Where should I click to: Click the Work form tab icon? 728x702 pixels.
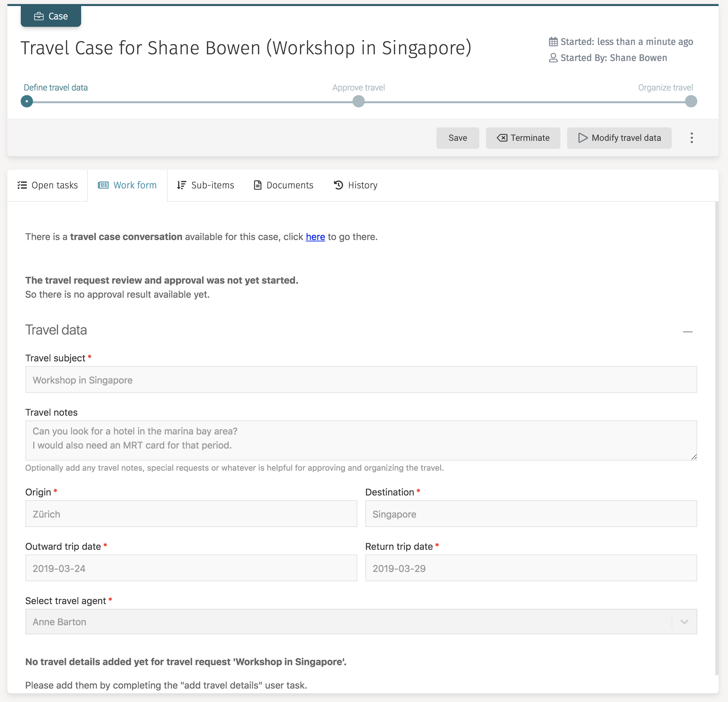click(103, 185)
